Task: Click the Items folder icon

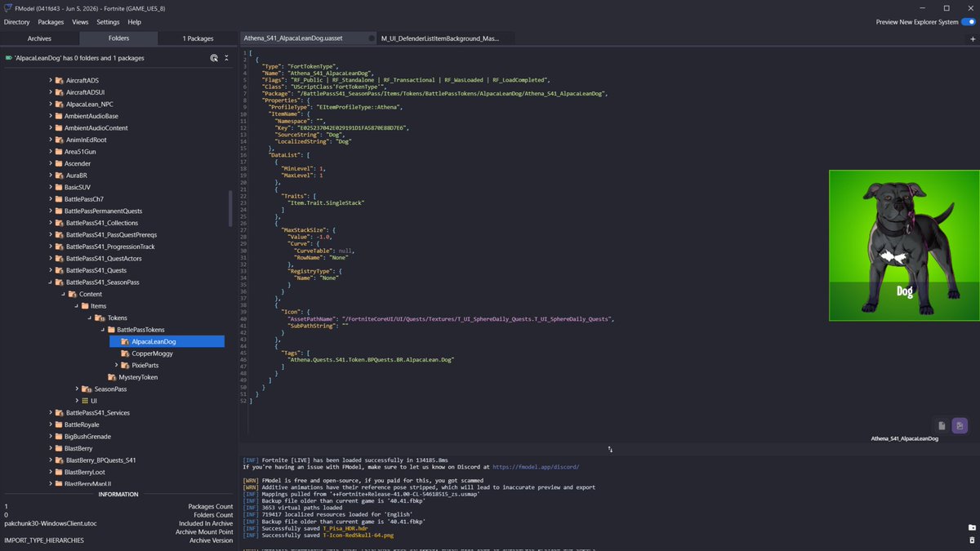Action: tap(86, 306)
